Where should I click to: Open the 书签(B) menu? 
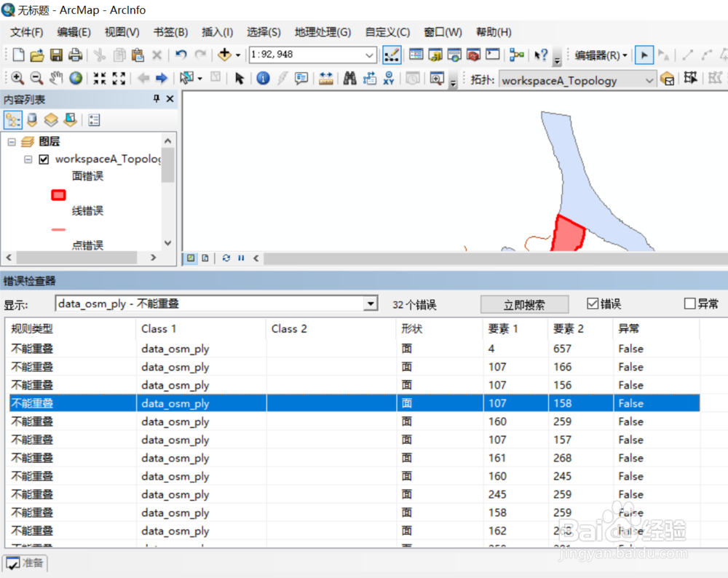170,32
